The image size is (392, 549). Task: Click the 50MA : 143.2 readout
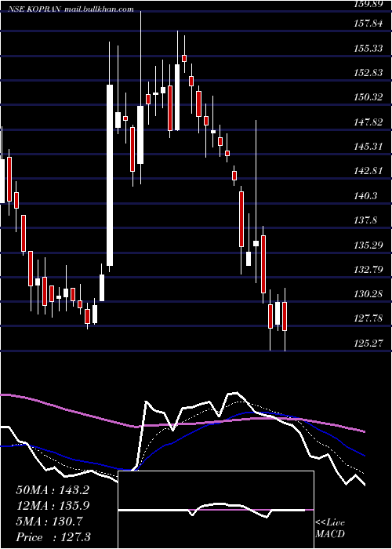[x=53, y=490]
